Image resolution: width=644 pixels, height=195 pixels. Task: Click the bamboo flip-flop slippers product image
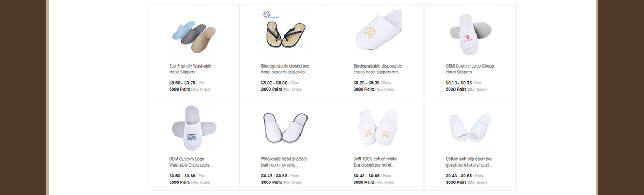click(286, 34)
